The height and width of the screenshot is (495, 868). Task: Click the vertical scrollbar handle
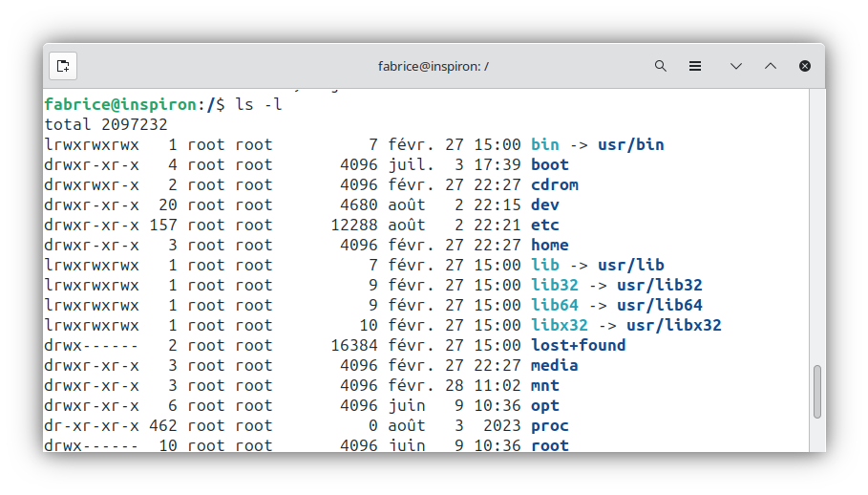[816, 391]
